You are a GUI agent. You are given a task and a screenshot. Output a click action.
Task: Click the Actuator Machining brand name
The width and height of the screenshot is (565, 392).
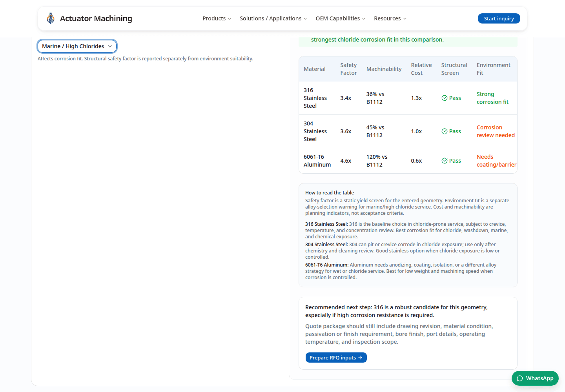point(96,18)
